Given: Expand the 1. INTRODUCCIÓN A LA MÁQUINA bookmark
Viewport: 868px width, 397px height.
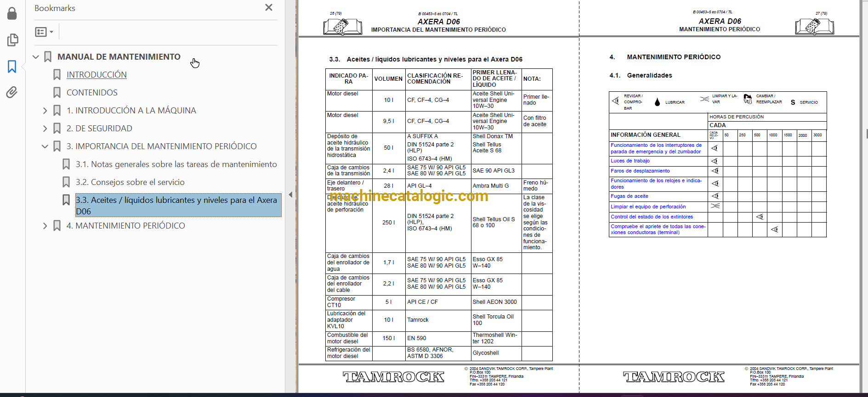Looking at the screenshot, I should [x=45, y=111].
